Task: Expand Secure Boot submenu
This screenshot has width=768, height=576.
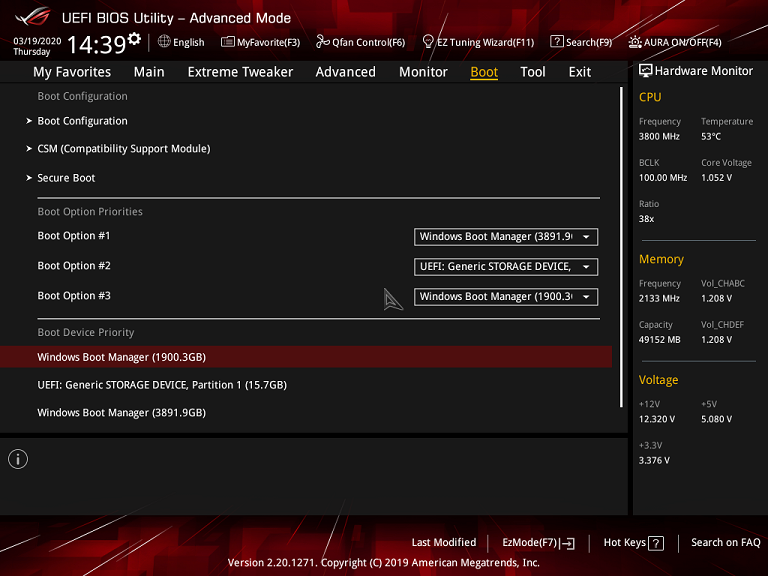Action: click(x=66, y=178)
